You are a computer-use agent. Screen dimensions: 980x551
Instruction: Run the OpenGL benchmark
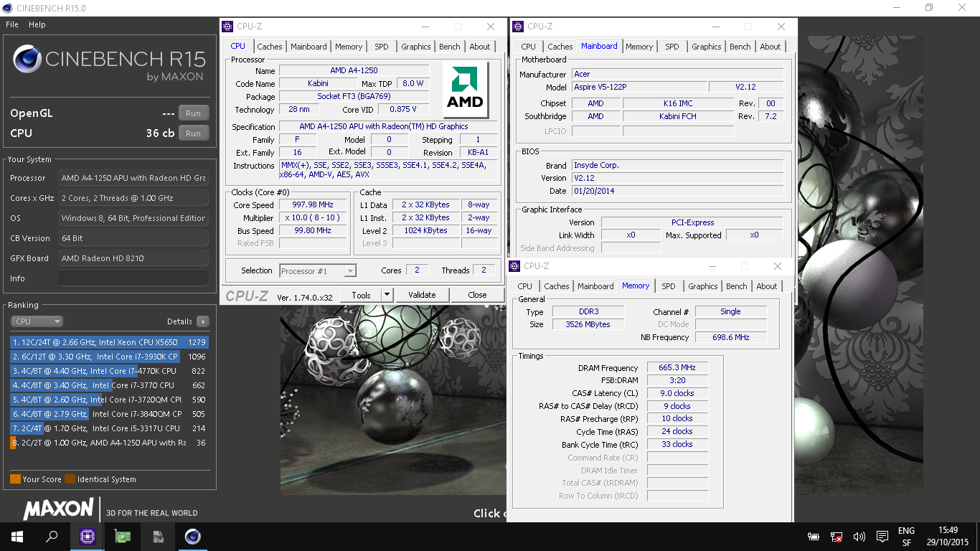(x=193, y=113)
